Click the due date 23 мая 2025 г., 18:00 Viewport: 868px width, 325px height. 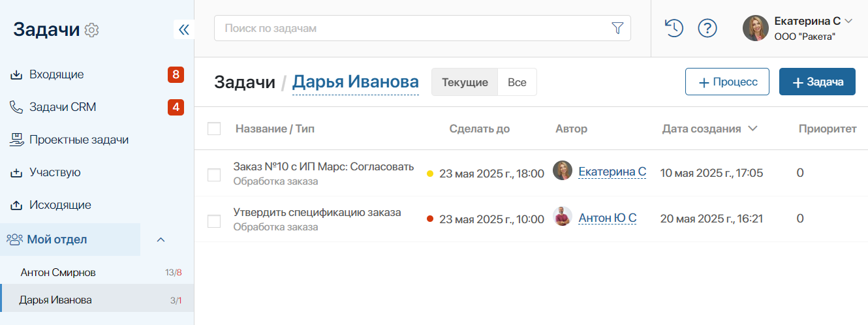(491, 174)
